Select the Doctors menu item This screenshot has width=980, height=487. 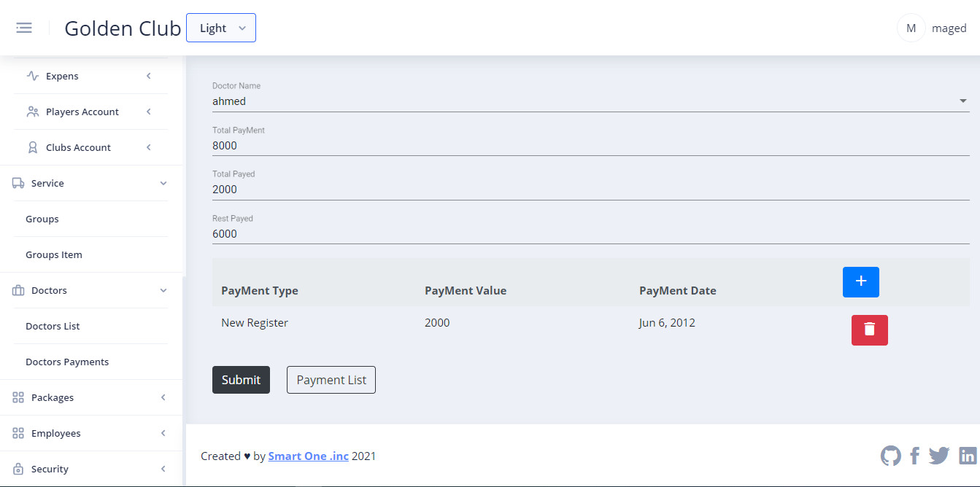(x=49, y=290)
